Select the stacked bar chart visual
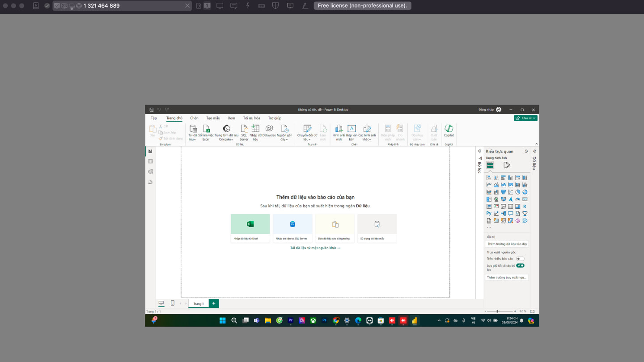Viewport: 644px width, 362px height. (489, 177)
